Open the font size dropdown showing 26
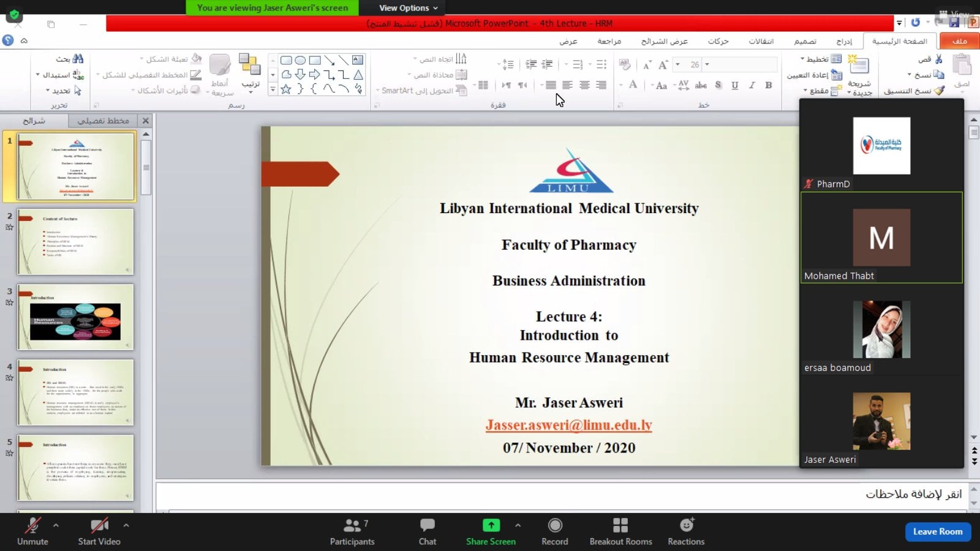Image resolution: width=980 pixels, height=551 pixels. 707,64
